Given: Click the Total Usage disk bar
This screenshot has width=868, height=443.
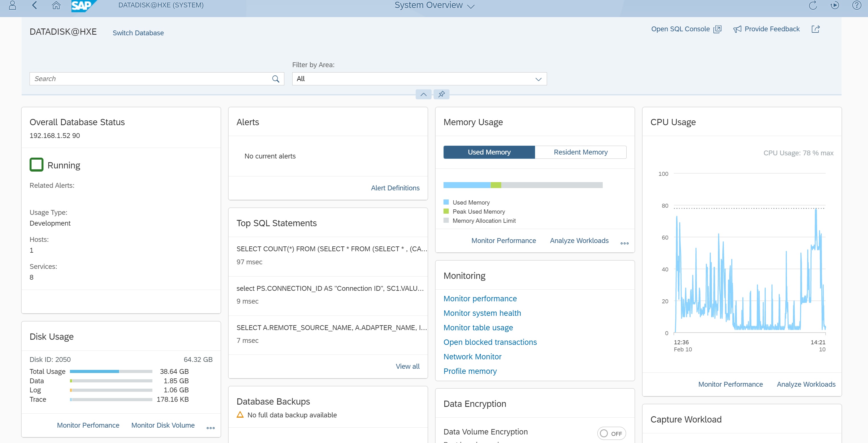Looking at the screenshot, I should tap(111, 371).
